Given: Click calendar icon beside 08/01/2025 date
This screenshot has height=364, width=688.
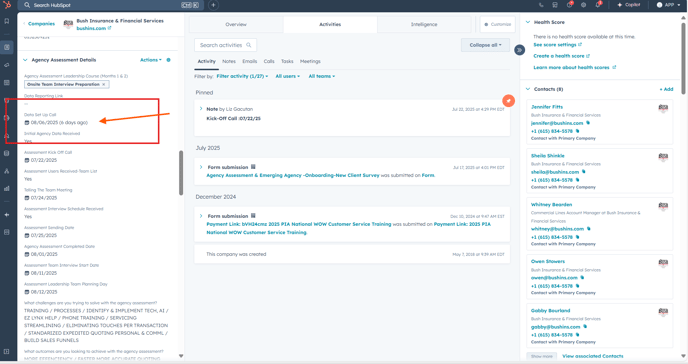Looking at the screenshot, I should 26,254.
